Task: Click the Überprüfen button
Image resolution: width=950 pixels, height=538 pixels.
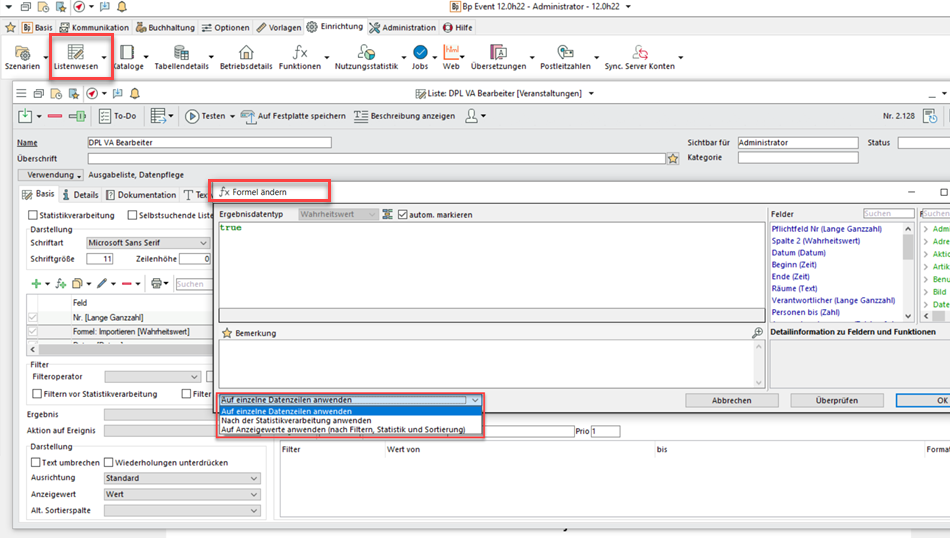Action: tap(836, 400)
